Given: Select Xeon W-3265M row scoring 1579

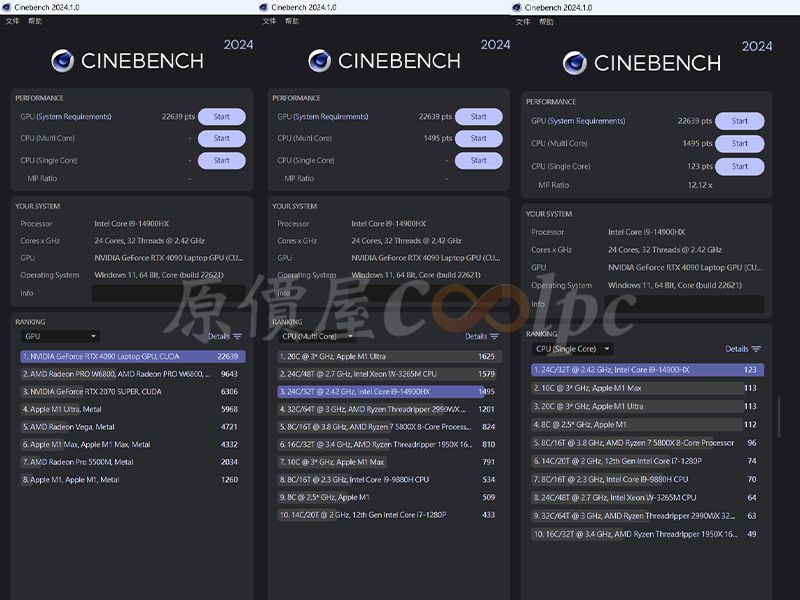Looking at the screenshot, I should point(390,374).
